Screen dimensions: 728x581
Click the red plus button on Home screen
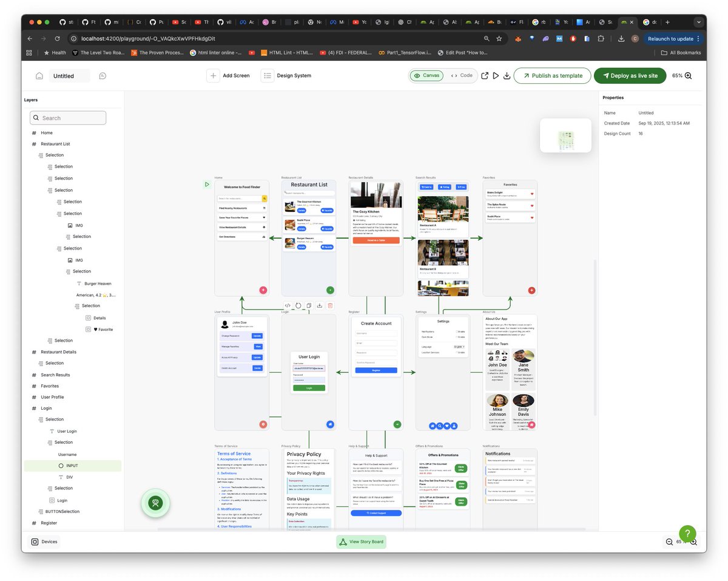coord(263,290)
